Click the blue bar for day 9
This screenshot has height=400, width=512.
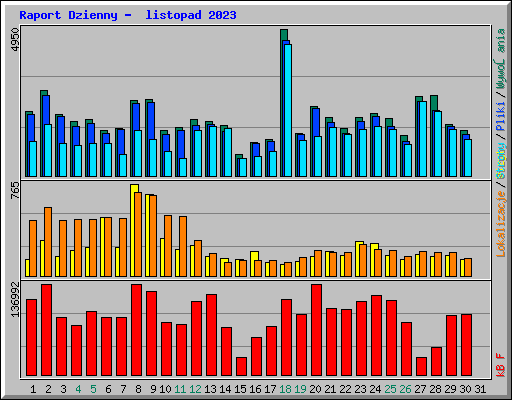151,139
